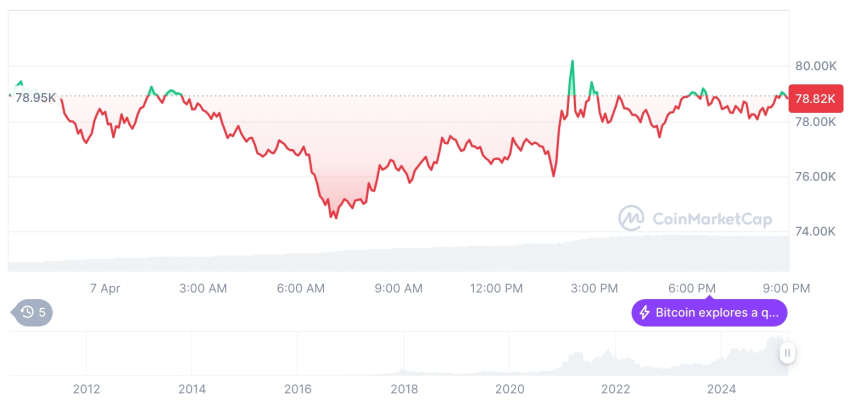This screenshot has width=860, height=401.
Task: Click the green price peak near 3:00 PM
Action: 572,62
